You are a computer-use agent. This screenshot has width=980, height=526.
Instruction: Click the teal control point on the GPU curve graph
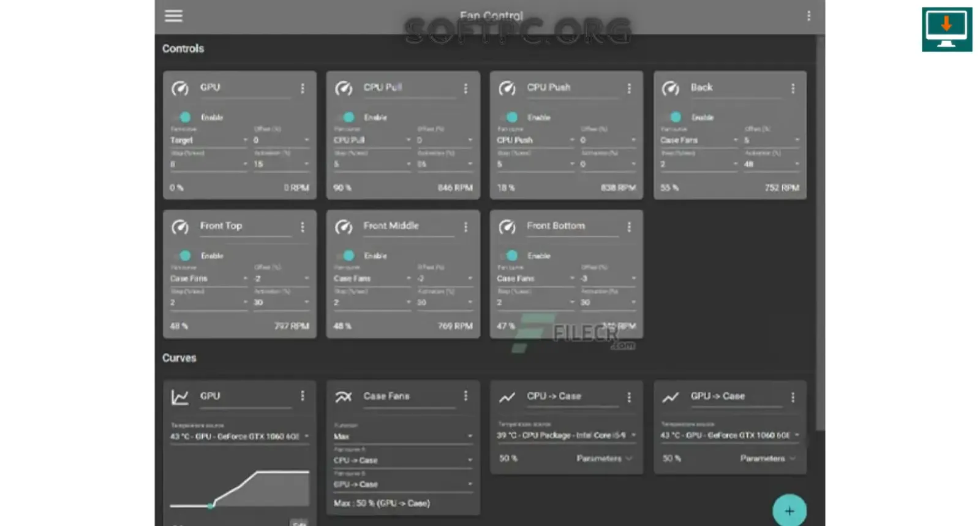211,505
